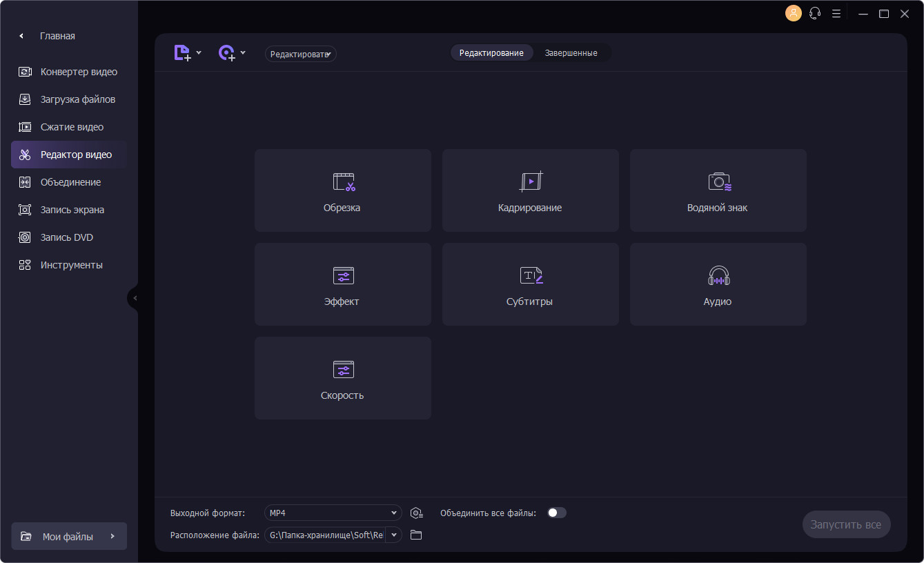Click the Запись экрана screen record icon
The width and height of the screenshot is (924, 563).
tap(25, 210)
